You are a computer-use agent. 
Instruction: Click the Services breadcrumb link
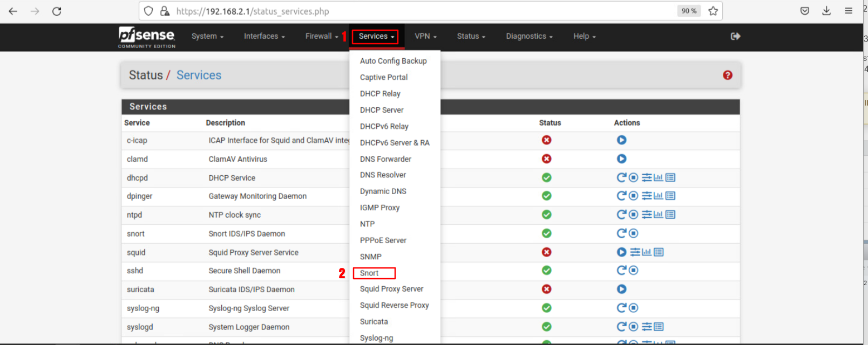click(199, 75)
